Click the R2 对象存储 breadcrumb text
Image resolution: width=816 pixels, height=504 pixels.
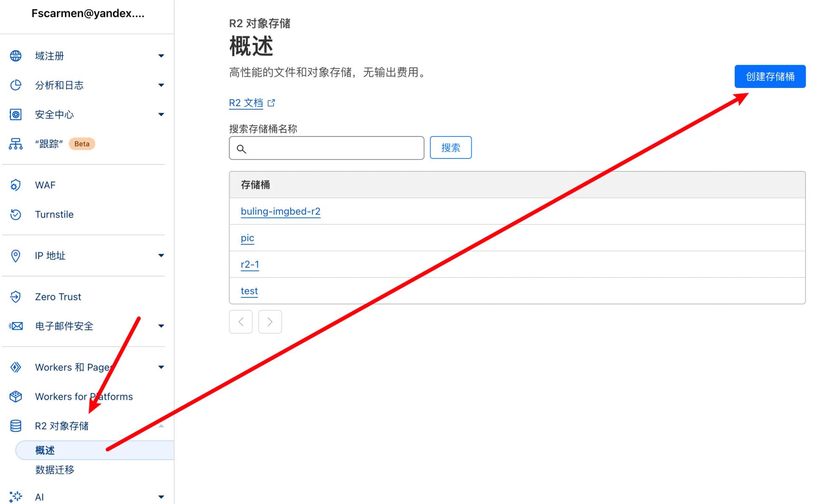(260, 23)
